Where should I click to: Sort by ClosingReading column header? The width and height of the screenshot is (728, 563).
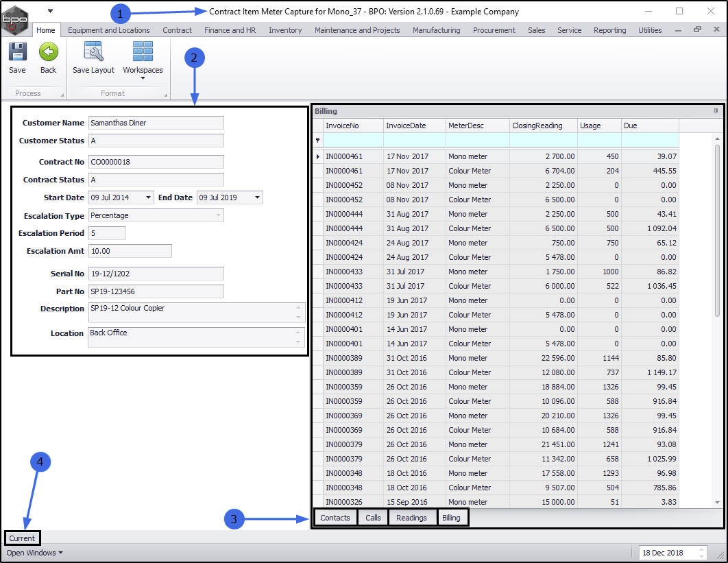click(544, 126)
